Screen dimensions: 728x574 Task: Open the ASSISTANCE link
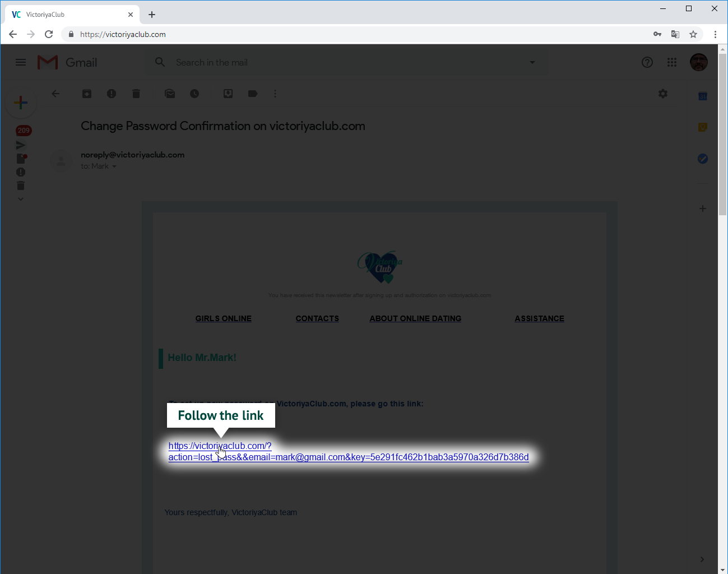(x=539, y=318)
